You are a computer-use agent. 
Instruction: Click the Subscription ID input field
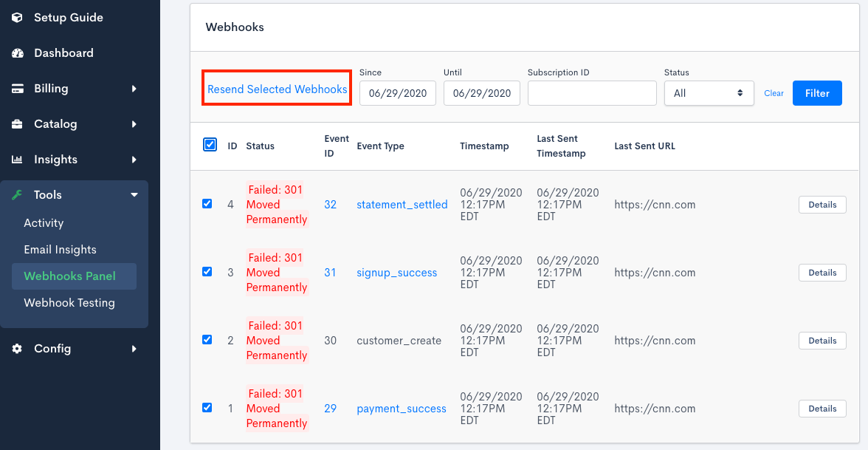click(592, 93)
